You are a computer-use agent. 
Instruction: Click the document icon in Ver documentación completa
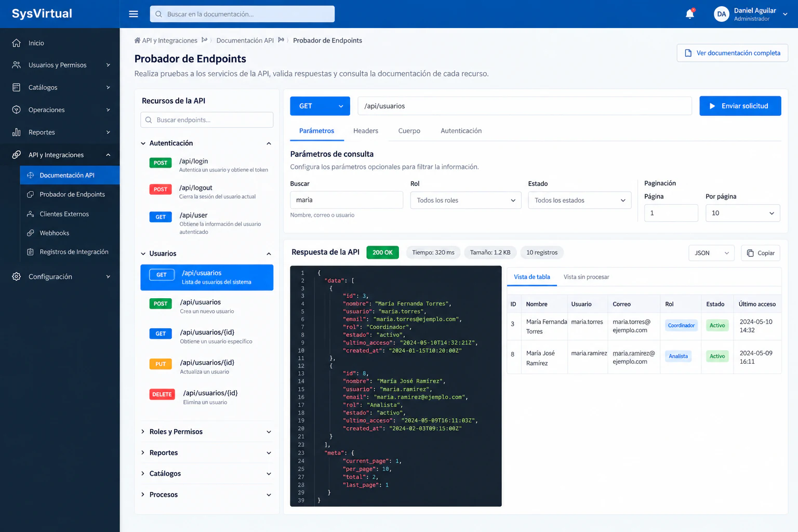pyautogui.click(x=688, y=53)
